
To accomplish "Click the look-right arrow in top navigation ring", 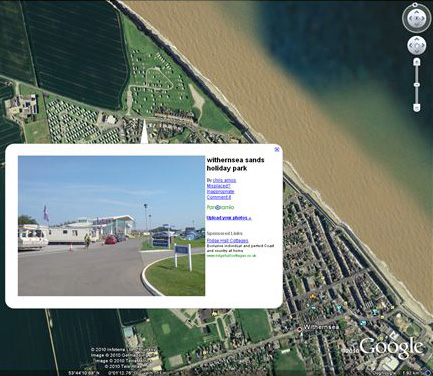I will 423,18.
